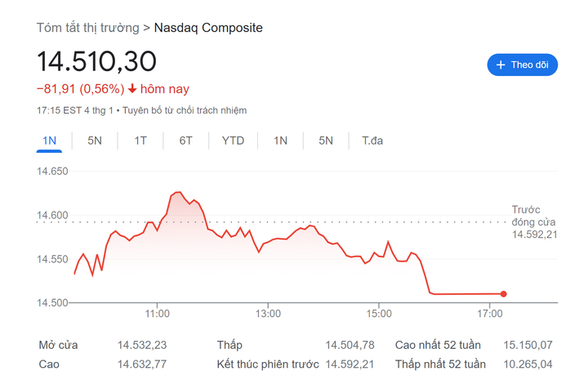Screen dimensions: 588x380
Task: Click the 52-week high value 15.150,07
Action: (528, 345)
